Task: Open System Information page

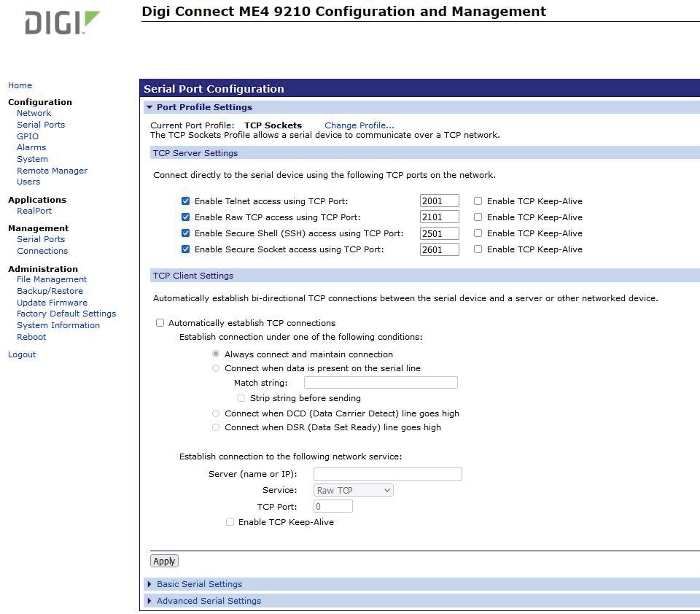Action: [58, 325]
